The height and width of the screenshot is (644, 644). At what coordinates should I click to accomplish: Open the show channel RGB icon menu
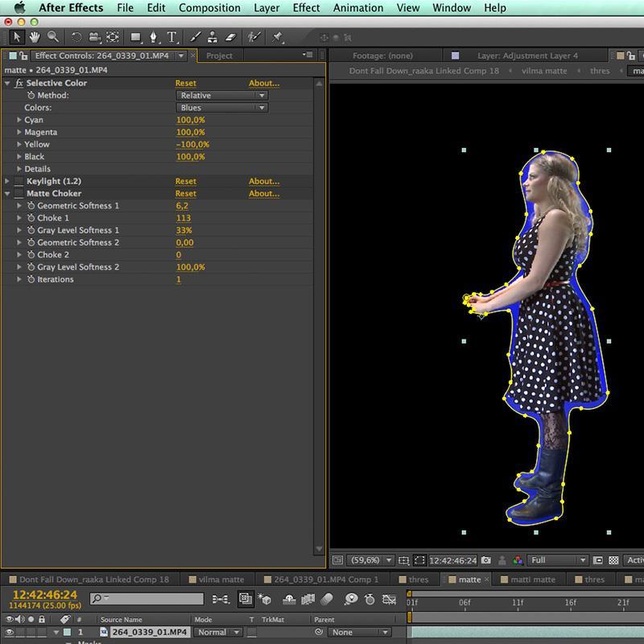point(518,559)
